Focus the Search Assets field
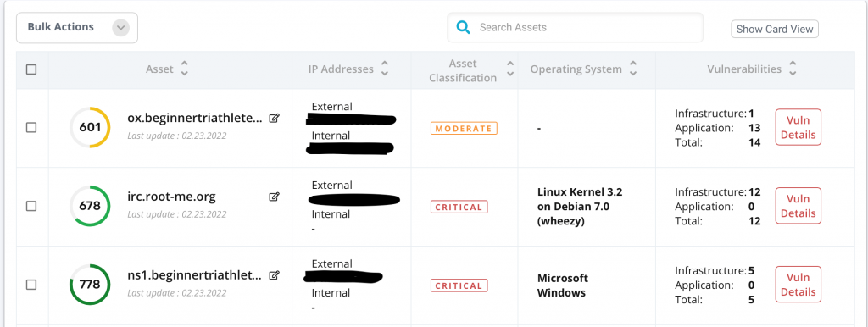The width and height of the screenshot is (868, 327). coord(576,28)
